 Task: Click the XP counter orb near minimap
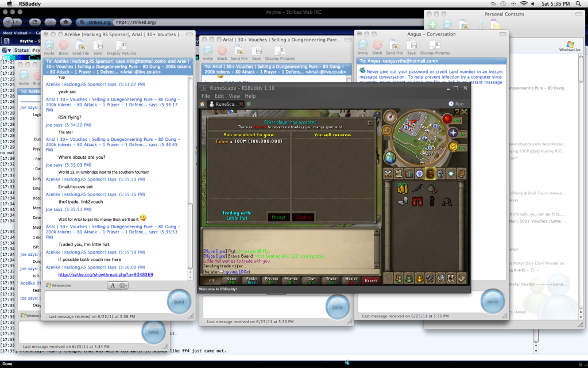[386, 131]
